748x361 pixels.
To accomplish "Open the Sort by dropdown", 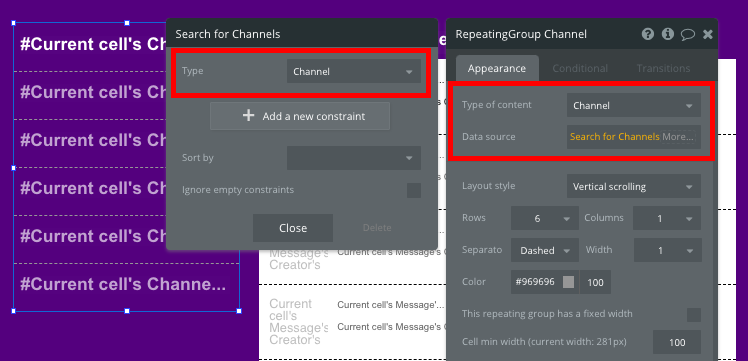I will click(x=353, y=158).
